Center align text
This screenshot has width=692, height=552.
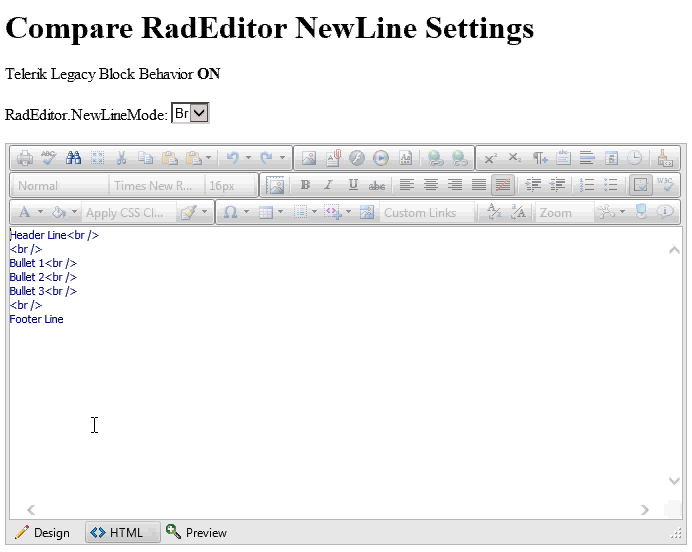[431, 185]
